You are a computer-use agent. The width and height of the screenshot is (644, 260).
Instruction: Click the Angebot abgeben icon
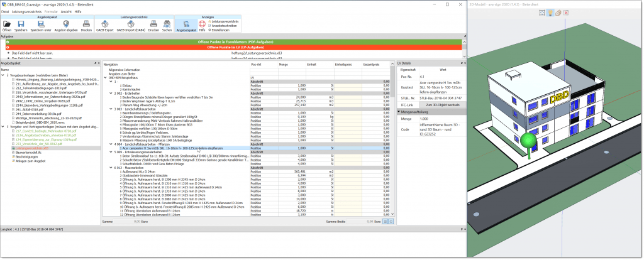[x=65, y=24]
